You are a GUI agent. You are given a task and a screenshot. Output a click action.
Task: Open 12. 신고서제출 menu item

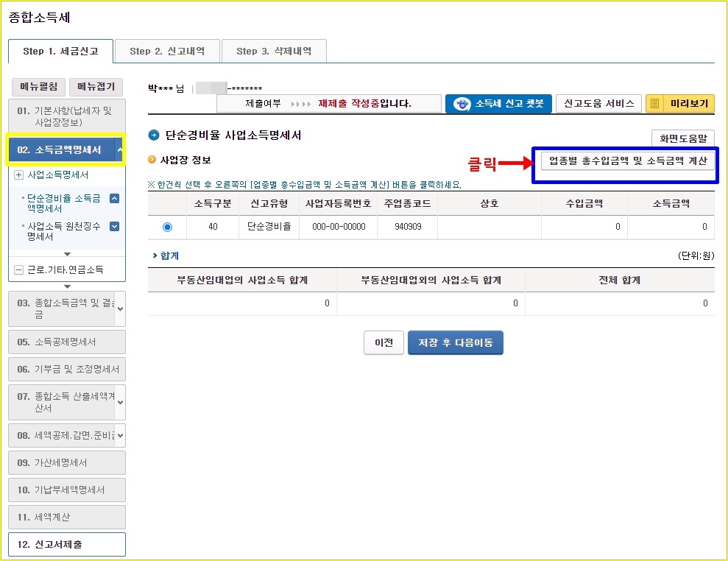(67, 544)
